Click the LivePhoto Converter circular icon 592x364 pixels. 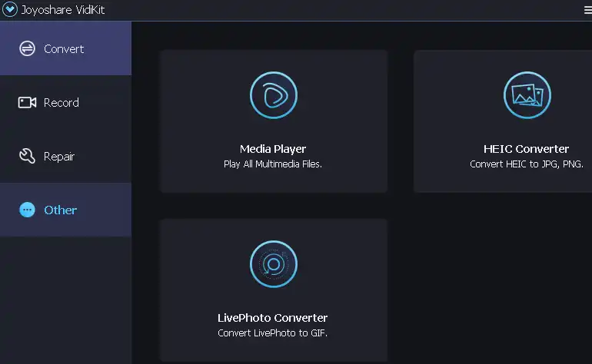pos(273,264)
